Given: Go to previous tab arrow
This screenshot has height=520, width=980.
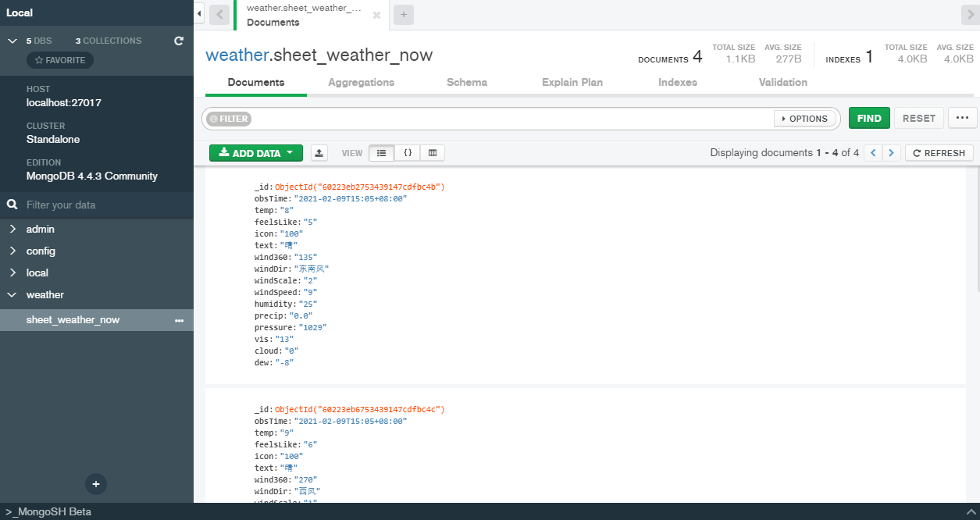Looking at the screenshot, I should click(220, 14).
